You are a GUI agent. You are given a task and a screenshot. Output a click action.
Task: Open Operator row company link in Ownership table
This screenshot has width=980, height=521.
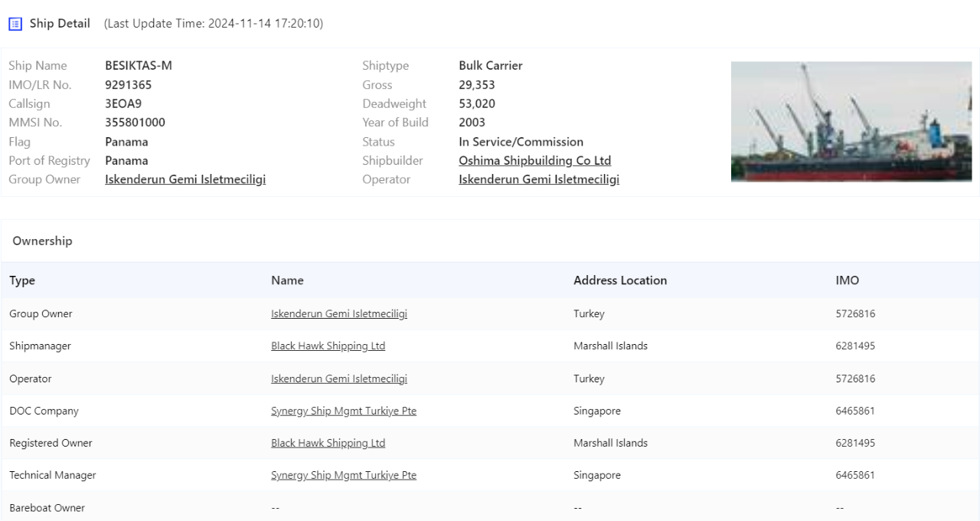click(x=338, y=378)
